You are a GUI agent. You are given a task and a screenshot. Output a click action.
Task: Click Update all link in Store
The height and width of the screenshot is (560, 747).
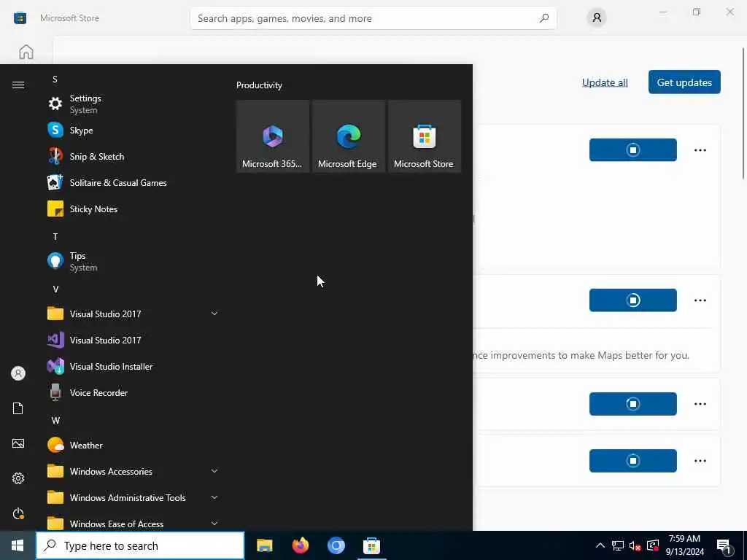[x=605, y=82]
